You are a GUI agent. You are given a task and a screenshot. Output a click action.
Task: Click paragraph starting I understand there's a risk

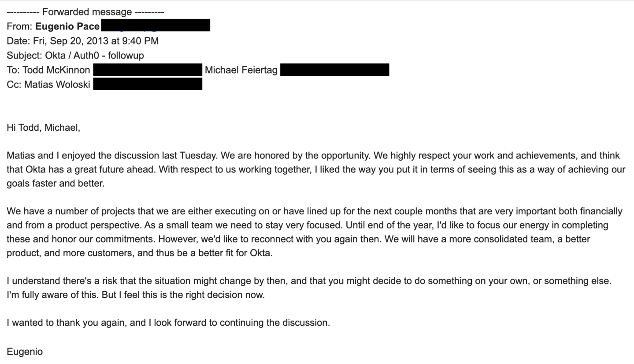click(308, 287)
